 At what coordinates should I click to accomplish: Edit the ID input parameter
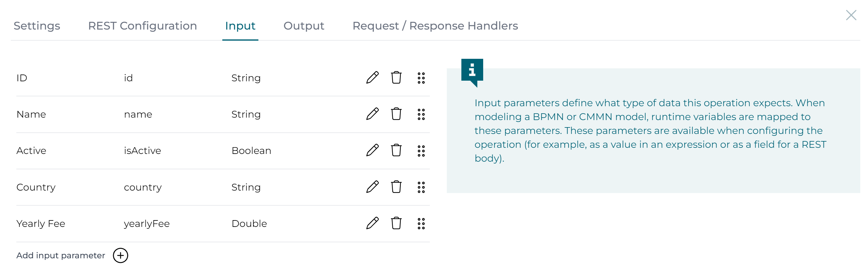coord(372,78)
